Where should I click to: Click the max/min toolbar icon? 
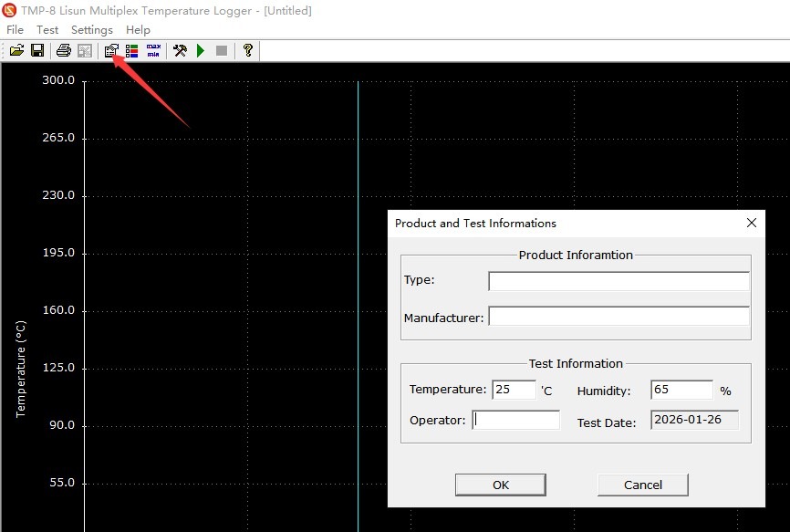(x=153, y=50)
